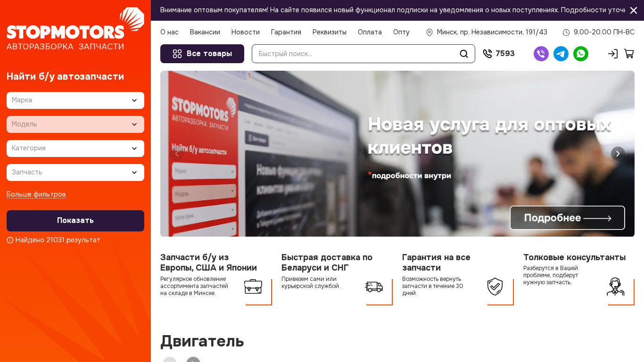Click the clock working-hours icon

[x=566, y=33]
